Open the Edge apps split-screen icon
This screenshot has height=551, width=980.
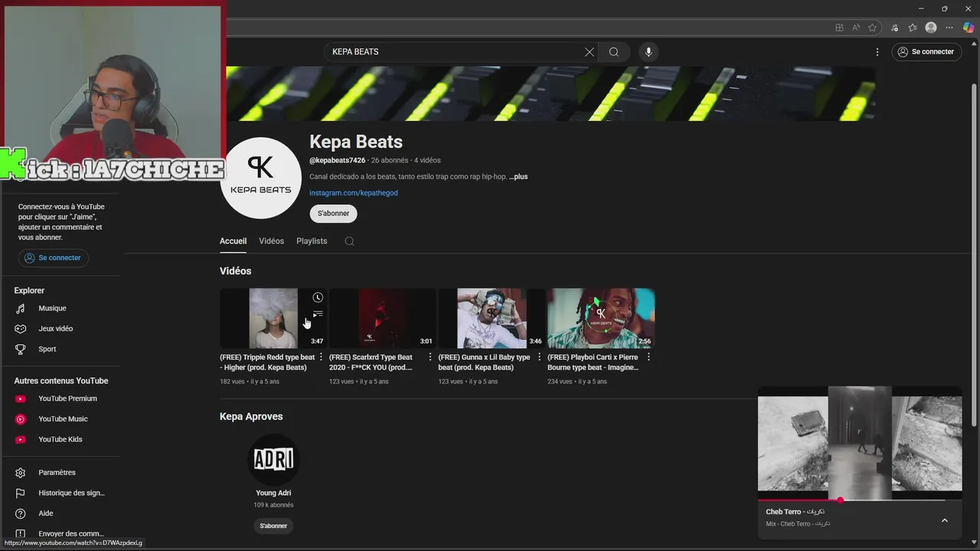click(839, 28)
